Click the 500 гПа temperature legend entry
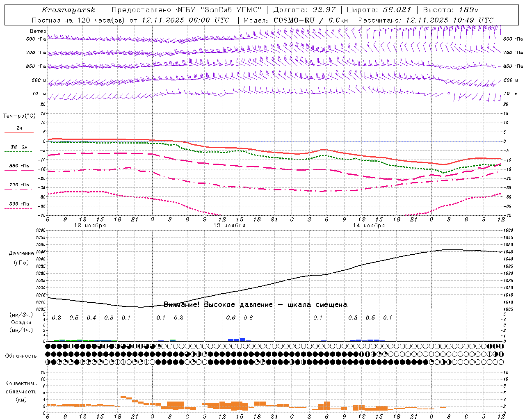This screenshot has width=525, height=420. 19,204
